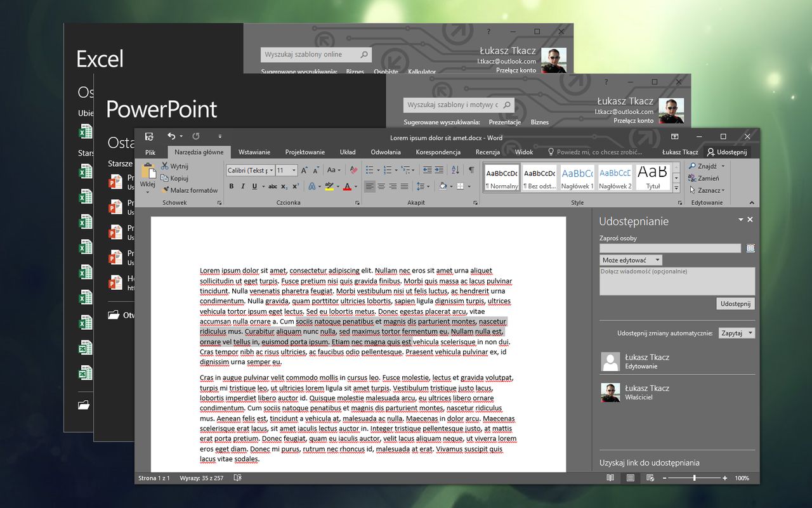The height and width of the screenshot is (508, 812).
Task: Toggle bold formatting
Action: [x=232, y=186]
